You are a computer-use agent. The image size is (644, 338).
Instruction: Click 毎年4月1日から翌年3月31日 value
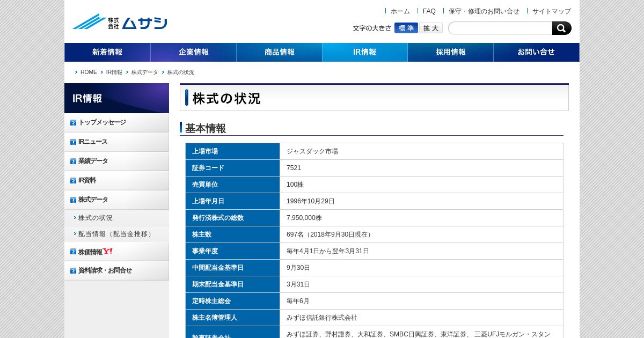click(328, 251)
